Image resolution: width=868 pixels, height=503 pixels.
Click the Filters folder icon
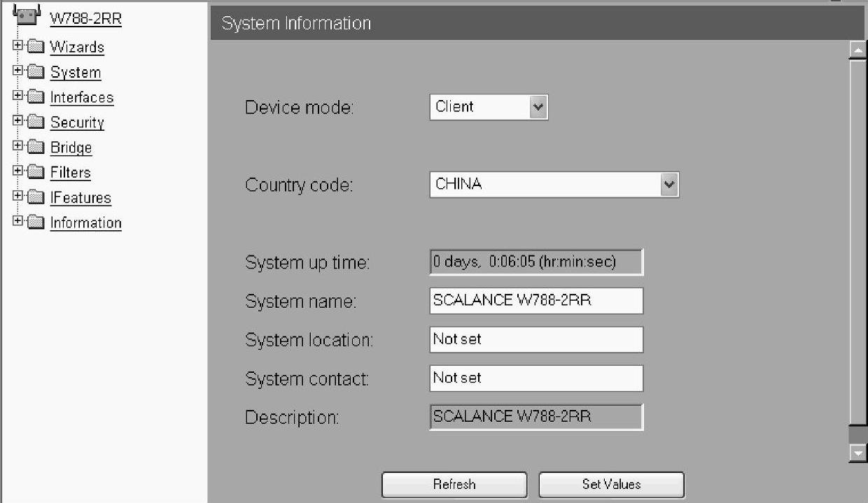click(36, 172)
